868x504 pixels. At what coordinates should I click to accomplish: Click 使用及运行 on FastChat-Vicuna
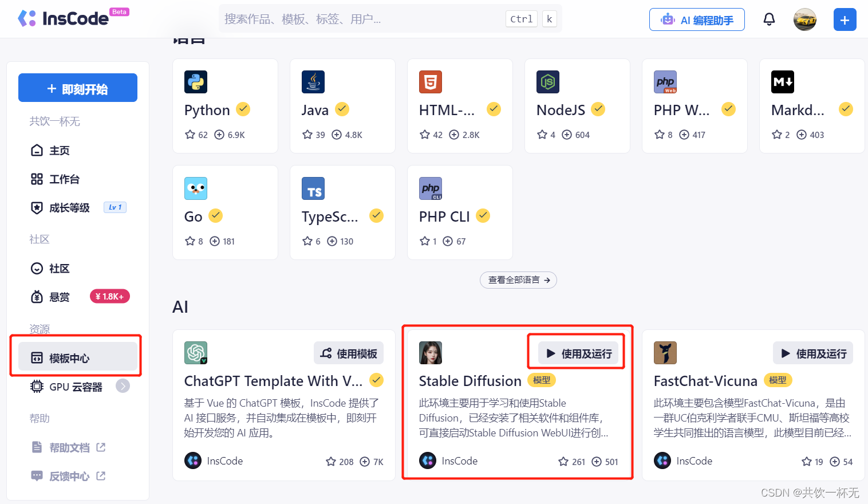click(x=813, y=353)
